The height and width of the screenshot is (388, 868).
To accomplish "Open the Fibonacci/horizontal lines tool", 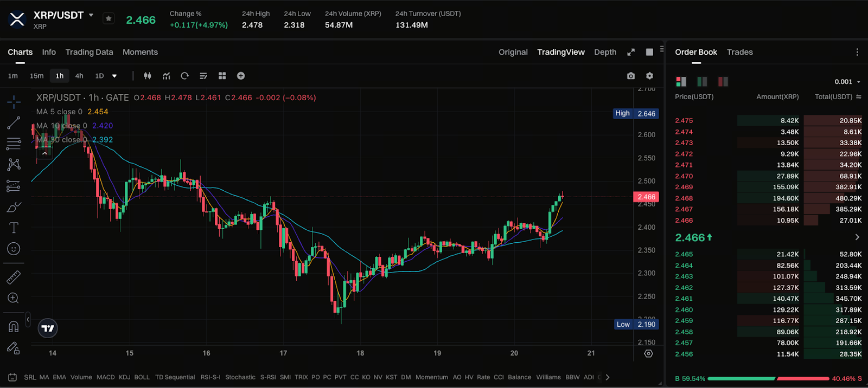I will click(14, 144).
